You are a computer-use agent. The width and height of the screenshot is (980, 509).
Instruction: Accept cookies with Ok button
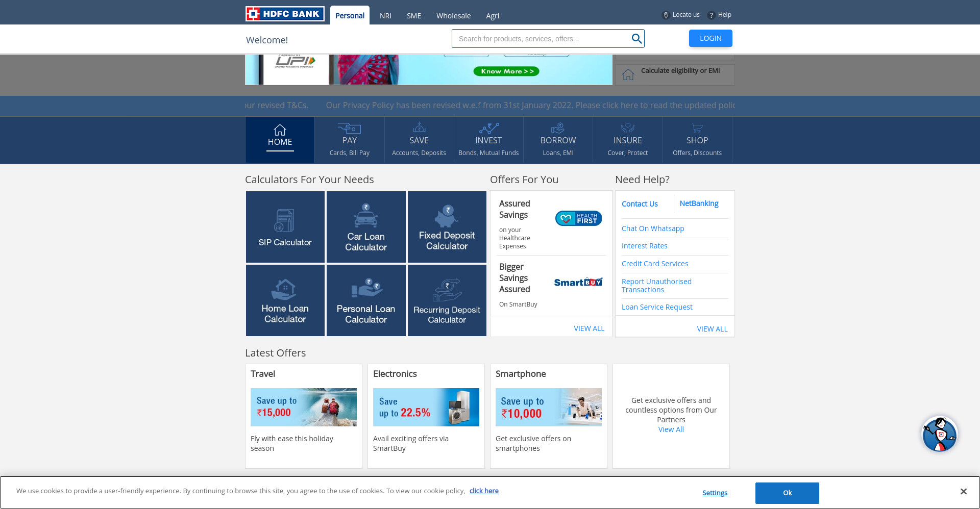coord(787,493)
